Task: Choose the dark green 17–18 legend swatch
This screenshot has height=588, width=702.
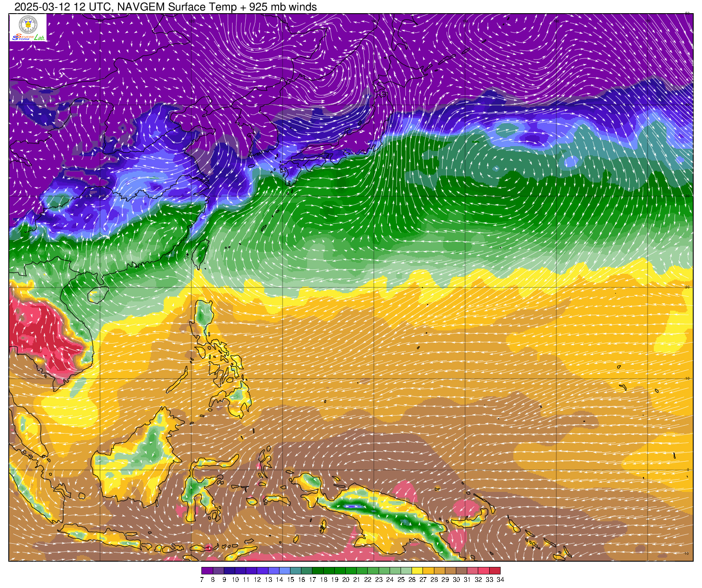Action: pos(318,571)
